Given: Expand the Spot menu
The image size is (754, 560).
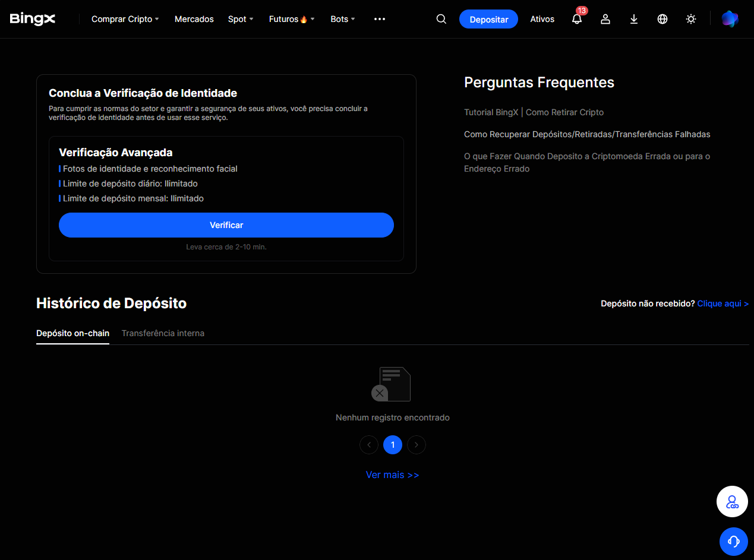Looking at the screenshot, I should click(241, 19).
